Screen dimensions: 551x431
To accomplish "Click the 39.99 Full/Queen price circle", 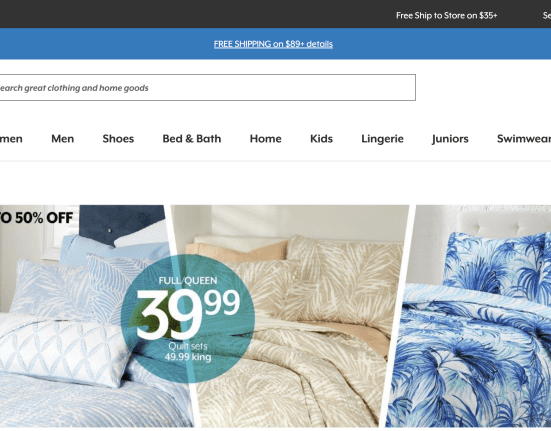I will click(x=188, y=318).
